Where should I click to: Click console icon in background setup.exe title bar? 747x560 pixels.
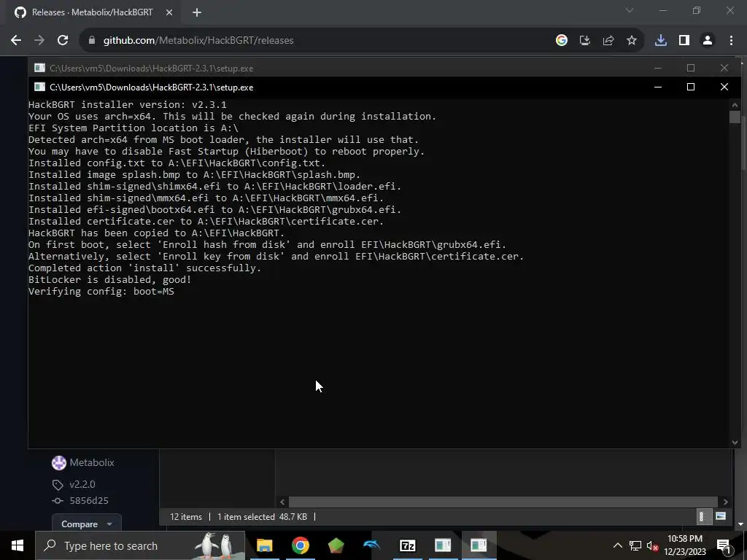39,68
